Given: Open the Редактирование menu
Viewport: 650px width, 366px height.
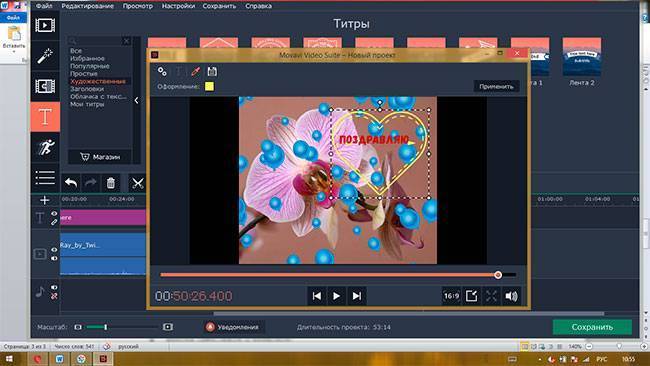Looking at the screenshot, I should 87,6.
